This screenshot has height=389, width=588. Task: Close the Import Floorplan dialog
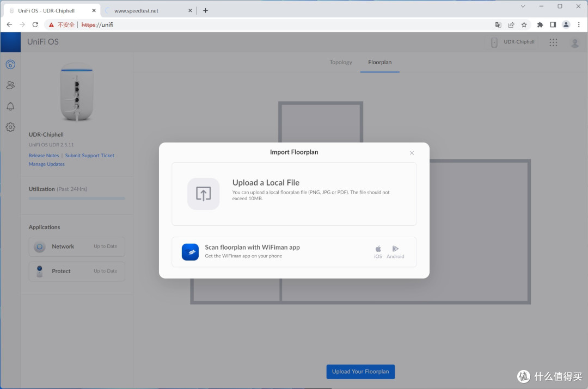tap(412, 153)
